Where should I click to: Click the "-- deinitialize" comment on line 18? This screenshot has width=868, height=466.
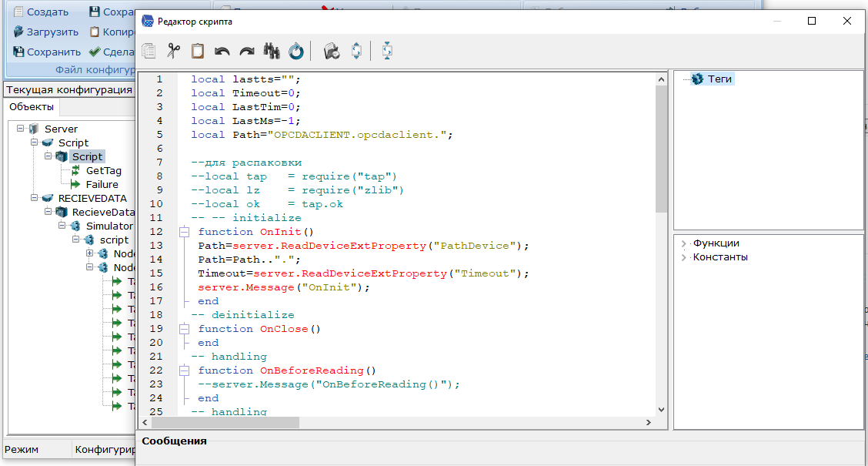(x=242, y=315)
